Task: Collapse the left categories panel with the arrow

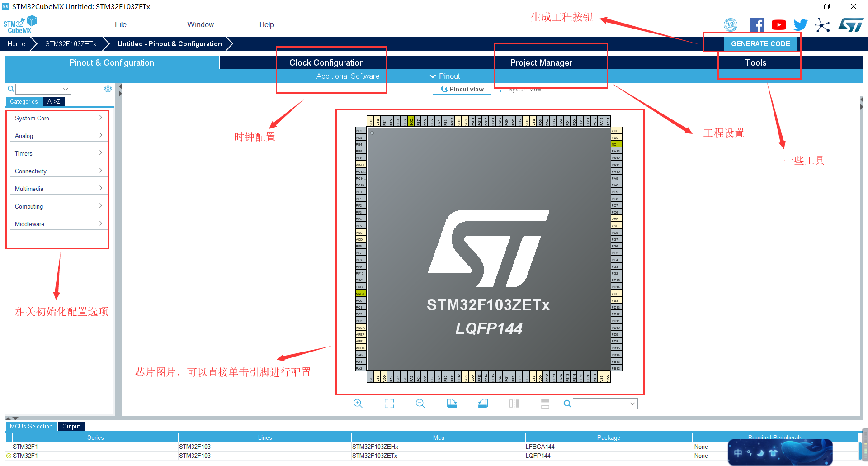Action: coord(120,86)
